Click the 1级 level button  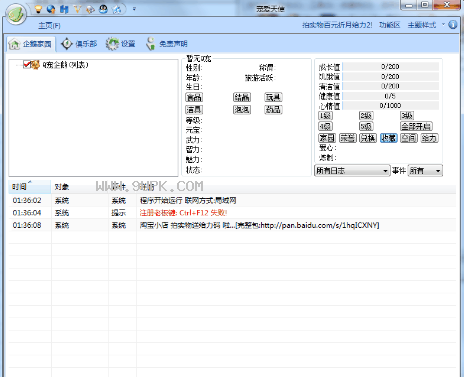coord(325,116)
